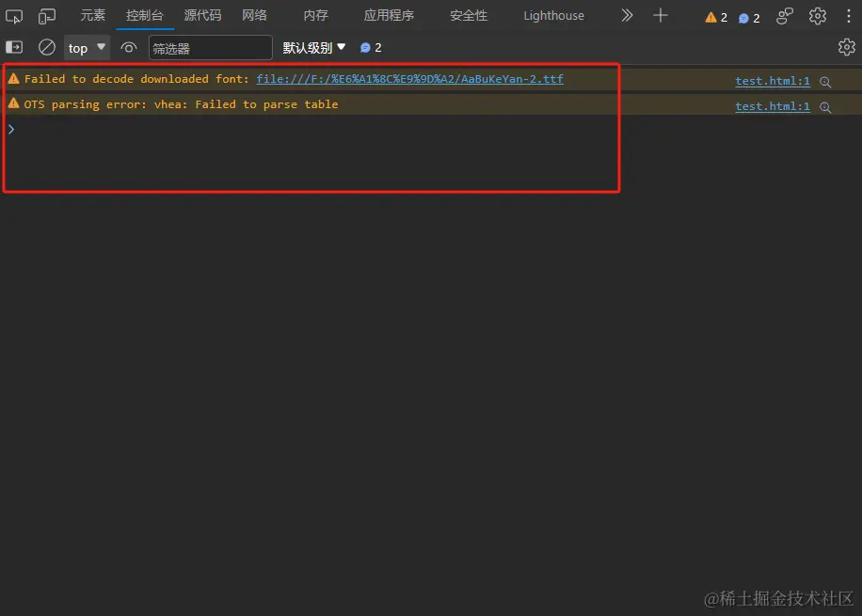The height and width of the screenshot is (616, 862).
Task: Open the 安全性 tab
Action: tap(469, 15)
